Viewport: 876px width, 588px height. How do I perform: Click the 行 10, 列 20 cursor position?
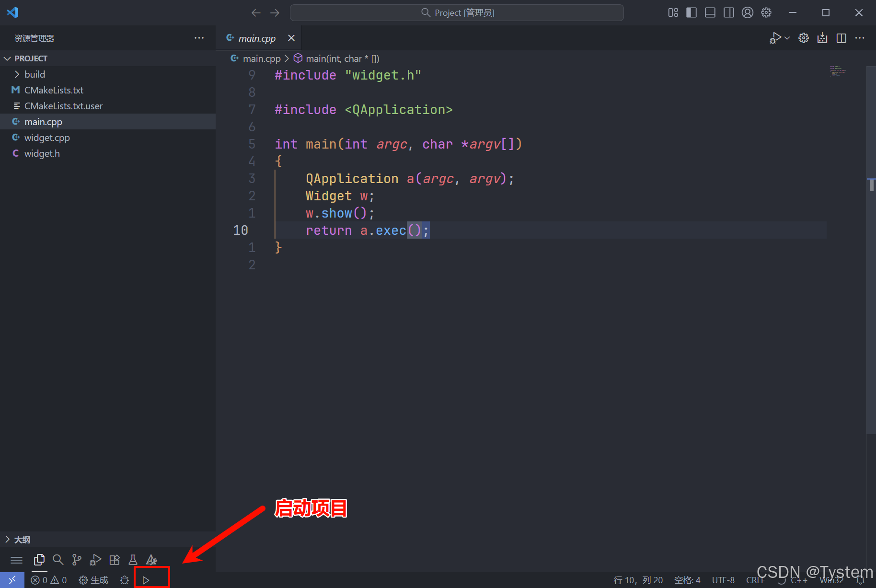click(x=638, y=580)
